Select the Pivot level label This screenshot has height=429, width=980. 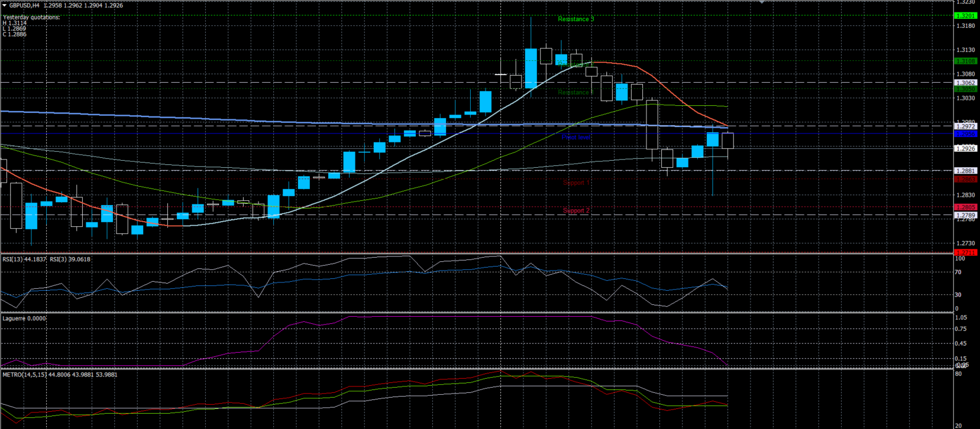coord(575,137)
